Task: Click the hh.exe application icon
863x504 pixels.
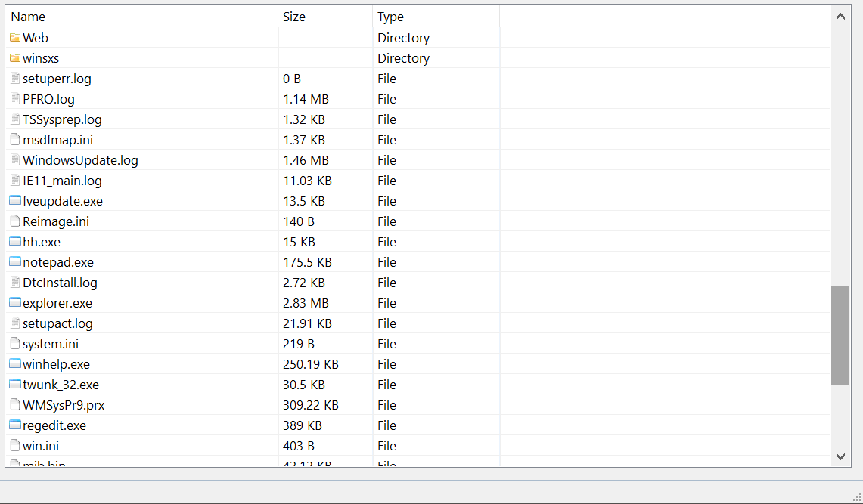Action: click(x=15, y=241)
